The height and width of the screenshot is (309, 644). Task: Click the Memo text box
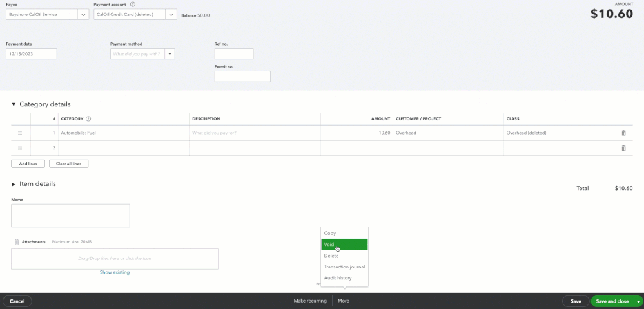(x=70, y=216)
